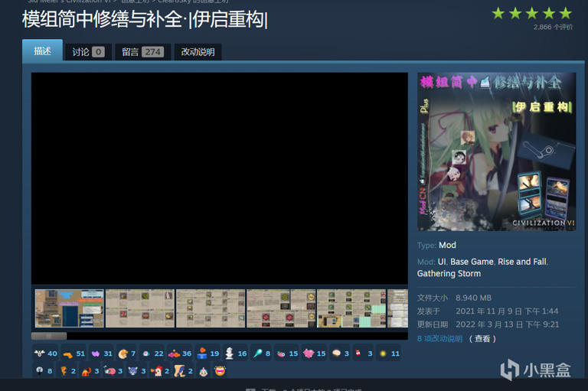Image resolution: width=588 pixels, height=391 pixels.
Task: Click the winged award with 40 count
Action: tap(45, 354)
